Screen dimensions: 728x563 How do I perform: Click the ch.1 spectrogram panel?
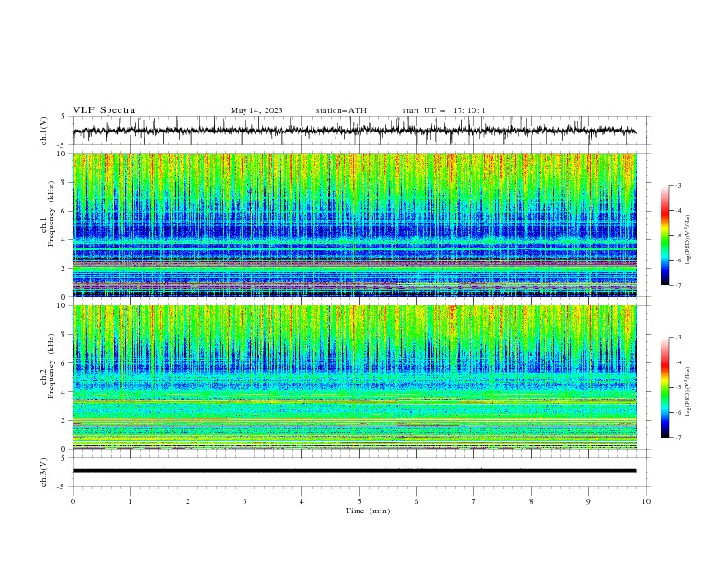[x=354, y=224]
